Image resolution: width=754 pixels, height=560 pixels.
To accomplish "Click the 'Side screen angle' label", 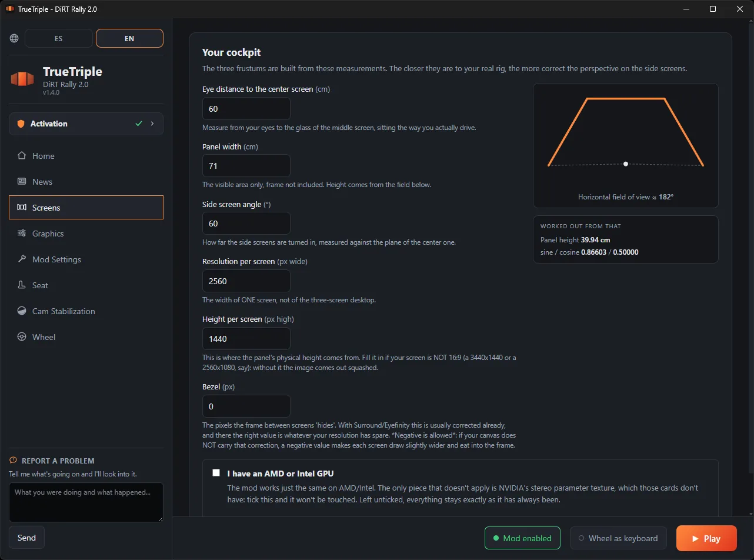I will coord(236,204).
